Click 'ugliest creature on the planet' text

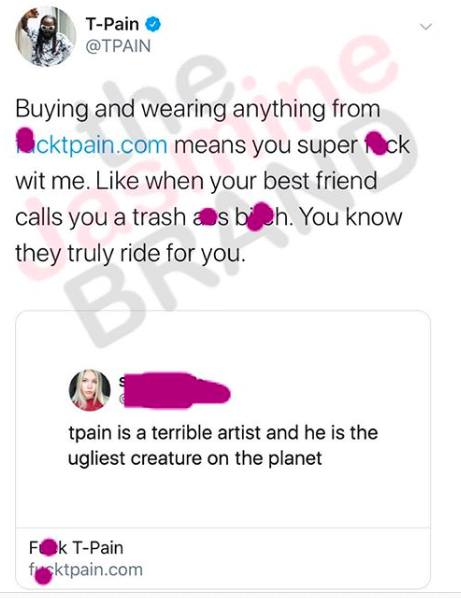tap(195, 458)
